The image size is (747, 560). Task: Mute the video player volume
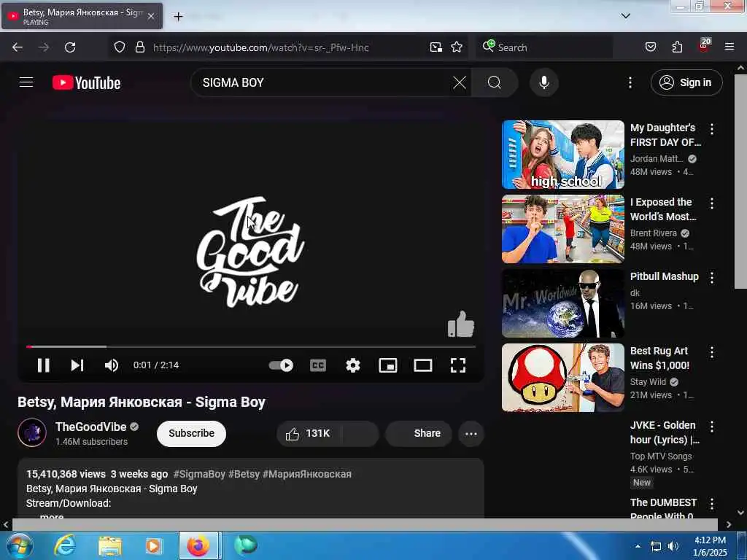pos(112,365)
